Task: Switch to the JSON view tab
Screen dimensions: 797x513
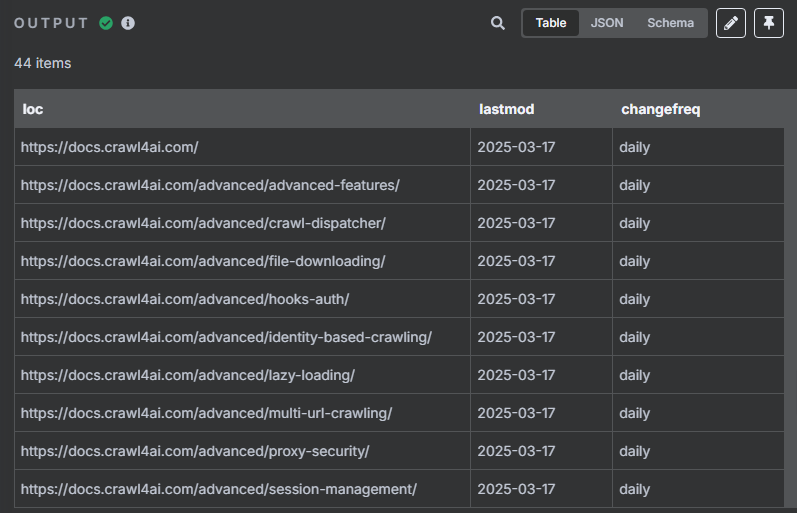Action: click(606, 23)
